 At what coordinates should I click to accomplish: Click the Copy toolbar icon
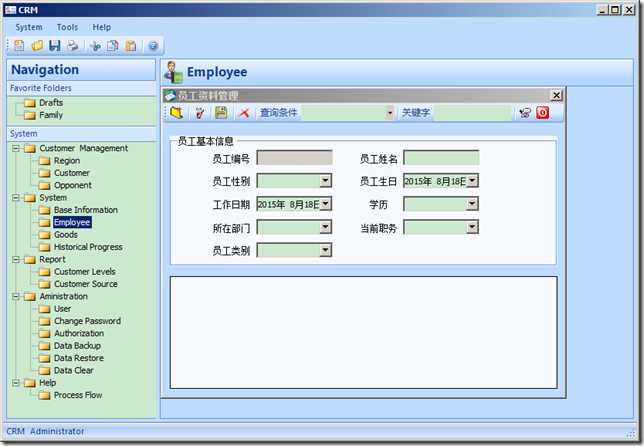pyautogui.click(x=113, y=46)
